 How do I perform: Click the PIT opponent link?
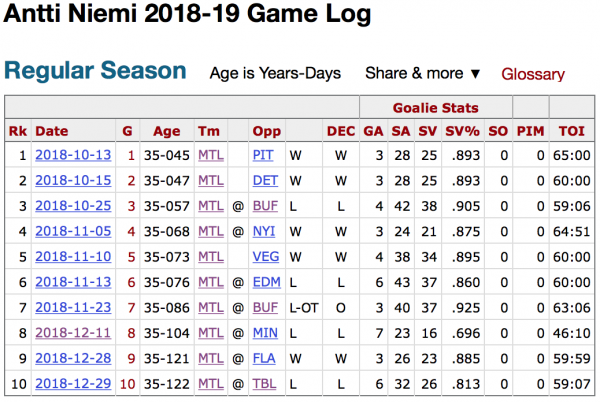pyautogui.click(x=263, y=156)
